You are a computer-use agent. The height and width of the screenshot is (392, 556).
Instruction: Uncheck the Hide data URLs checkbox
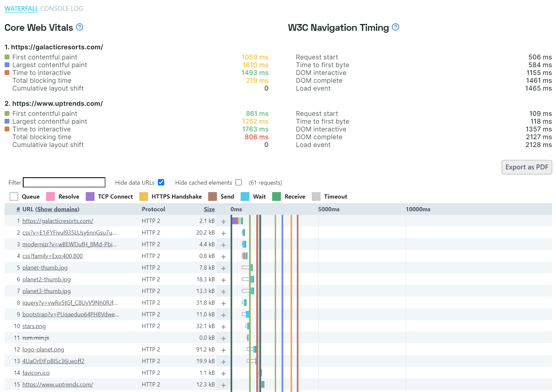[161, 182]
